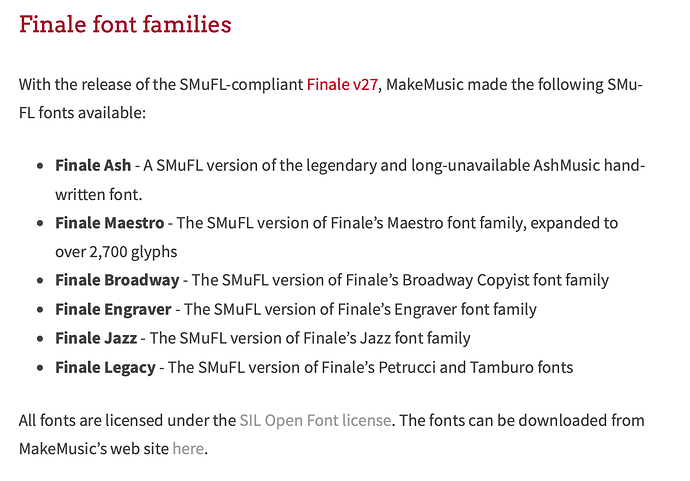Click the bold 'Finale Jazz' text
The height and width of the screenshot is (481, 690).
[96, 338]
